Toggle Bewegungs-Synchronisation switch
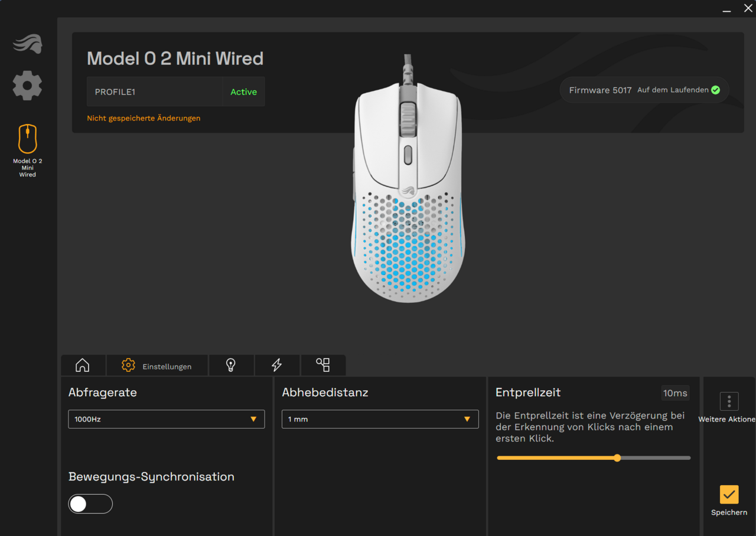 pyautogui.click(x=90, y=504)
